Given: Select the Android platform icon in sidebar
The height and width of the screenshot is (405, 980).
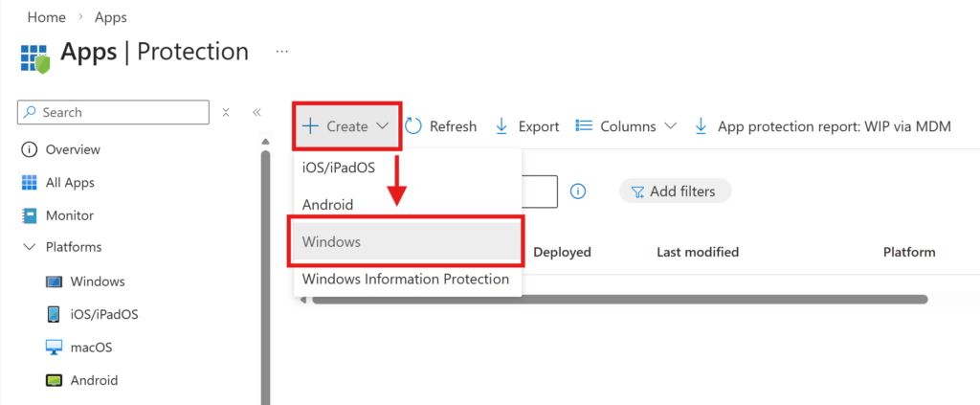Looking at the screenshot, I should coord(55,380).
